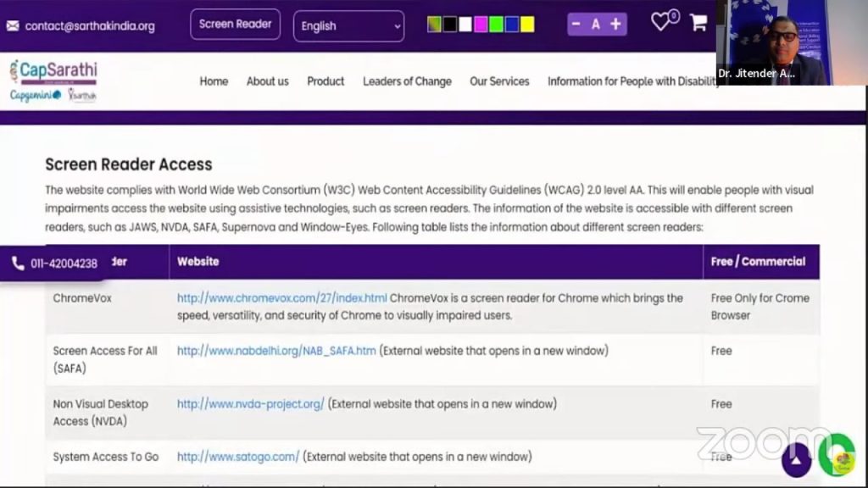The height and width of the screenshot is (488, 868).
Task: Select the olive gradient color theme swatch
Action: [435, 25]
